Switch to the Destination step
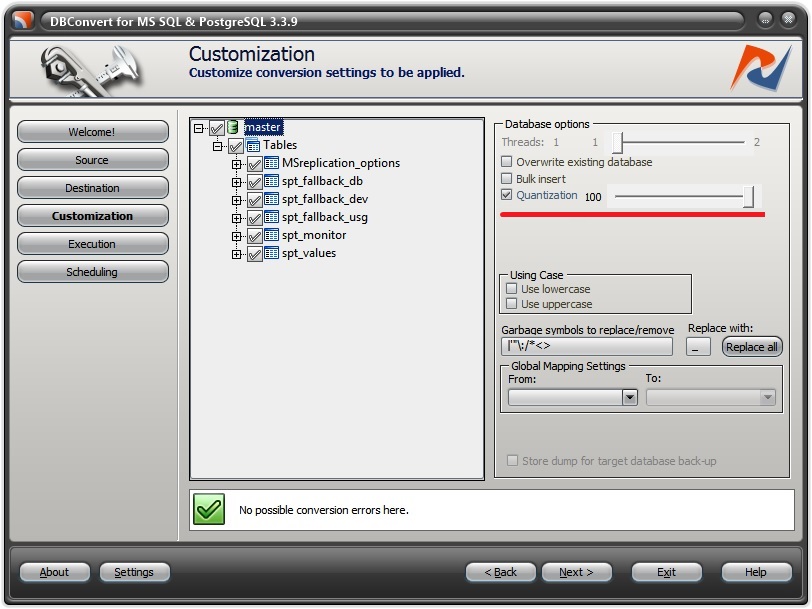 [92, 187]
